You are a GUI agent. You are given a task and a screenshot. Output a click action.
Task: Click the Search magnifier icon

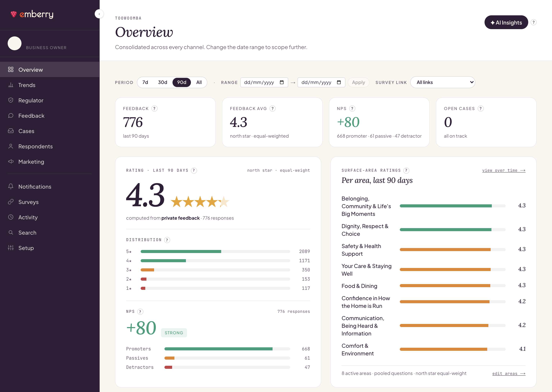coord(11,233)
